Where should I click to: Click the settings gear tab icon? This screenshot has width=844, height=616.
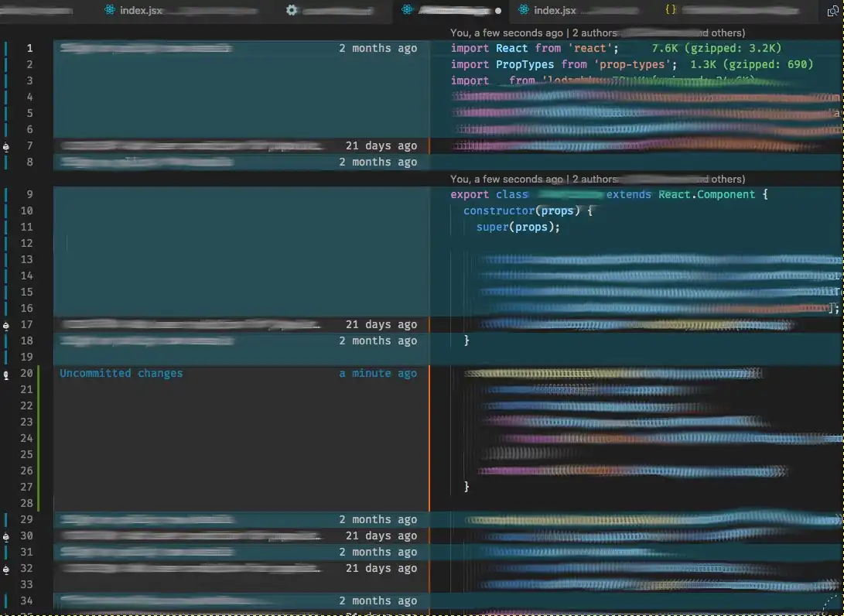[292, 10]
